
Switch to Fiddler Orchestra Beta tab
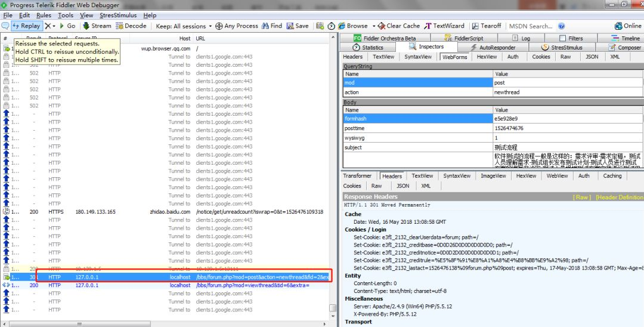(x=385, y=38)
